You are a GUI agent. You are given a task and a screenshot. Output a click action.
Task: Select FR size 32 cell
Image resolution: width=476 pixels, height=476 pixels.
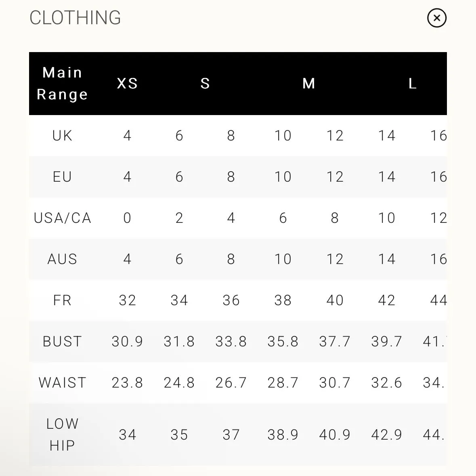pos(128,300)
